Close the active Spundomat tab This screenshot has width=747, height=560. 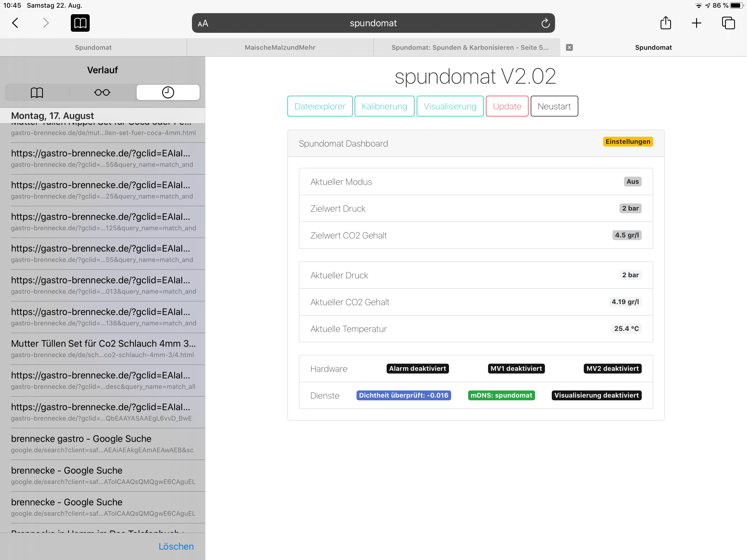569,47
